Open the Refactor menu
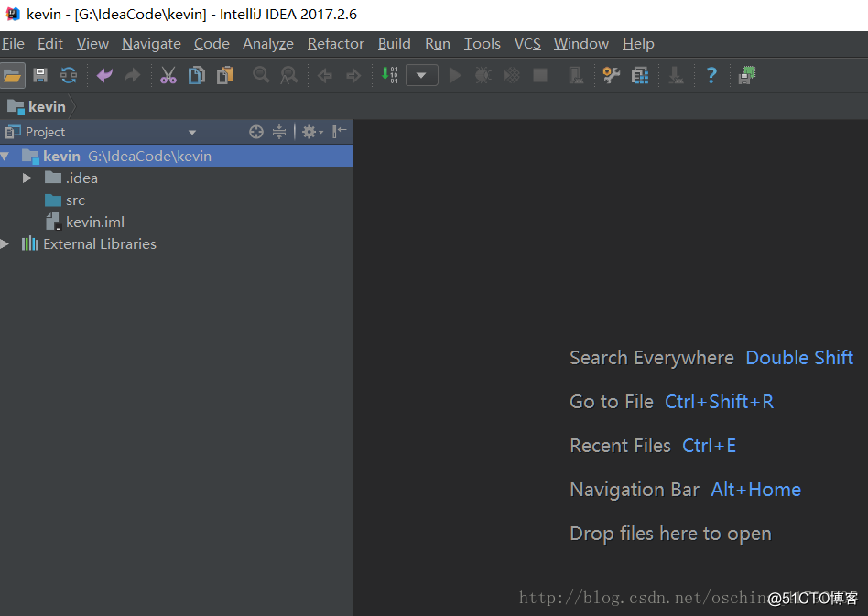This screenshot has width=868, height=616. click(x=335, y=44)
